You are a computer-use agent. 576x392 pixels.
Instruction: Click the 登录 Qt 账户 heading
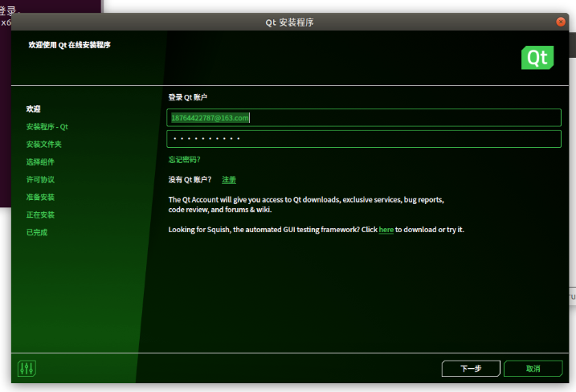pos(188,97)
